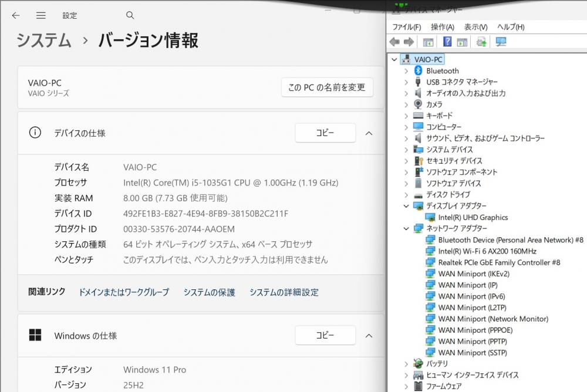
Task: Click the Device Manager forward arrow toolbar icon
Action: (x=409, y=42)
